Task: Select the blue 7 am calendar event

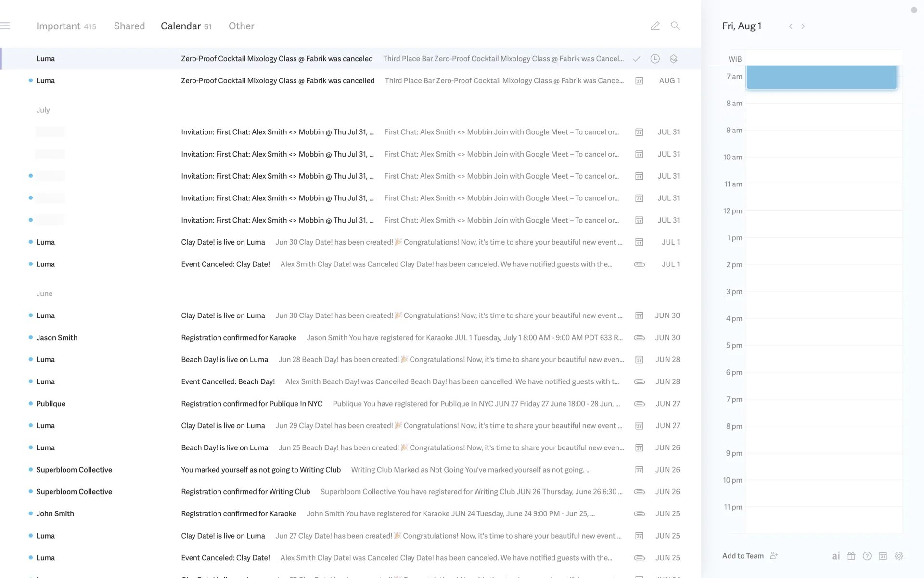Action: pos(821,77)
